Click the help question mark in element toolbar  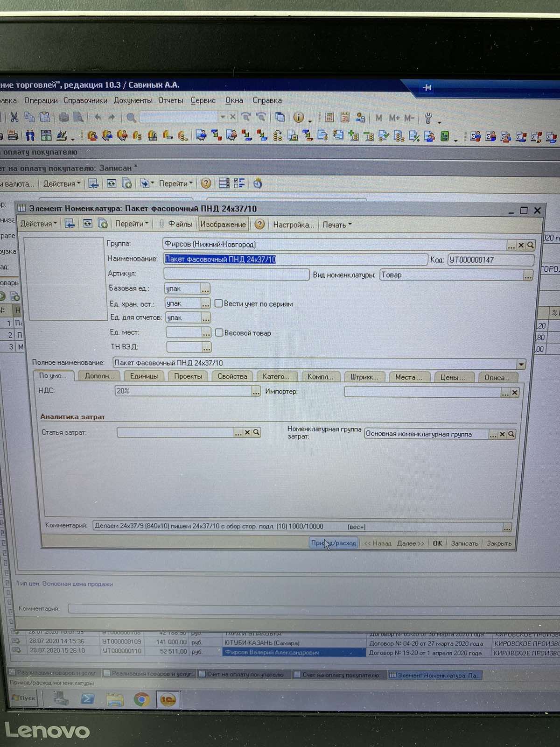[259, 225]
